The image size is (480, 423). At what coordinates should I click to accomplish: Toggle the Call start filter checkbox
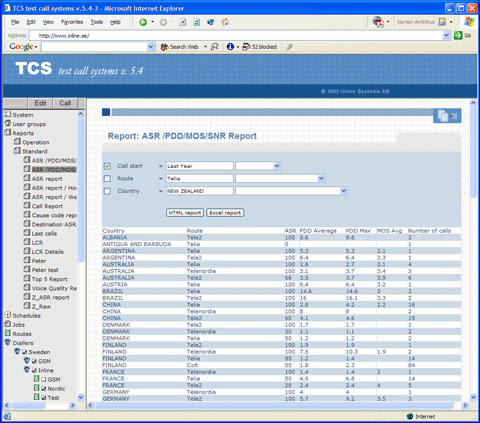coord(107,166)
